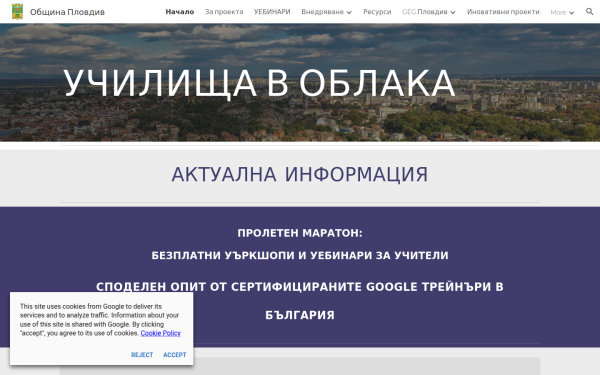Image resolution: width=600 pixels, height=375 pixels.
Task: Click the БЪЛГАРИЯ text line
Action: pyautogui.click(x=300, y=315)
